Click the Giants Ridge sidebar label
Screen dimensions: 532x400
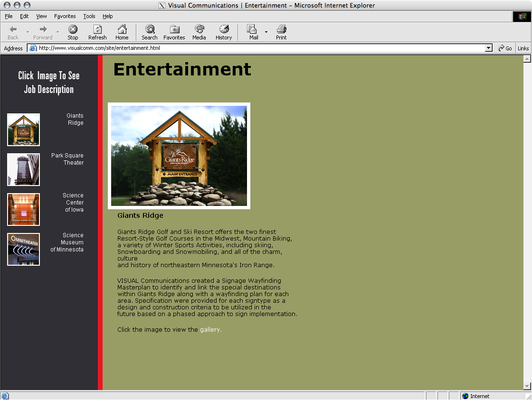(x=75, y=119)
